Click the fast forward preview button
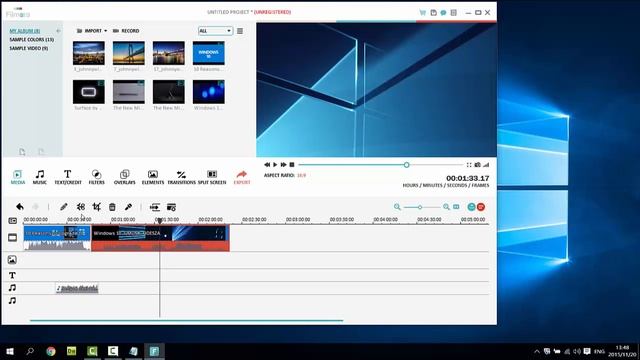640x360 pixels. click(x=283, y=164)
